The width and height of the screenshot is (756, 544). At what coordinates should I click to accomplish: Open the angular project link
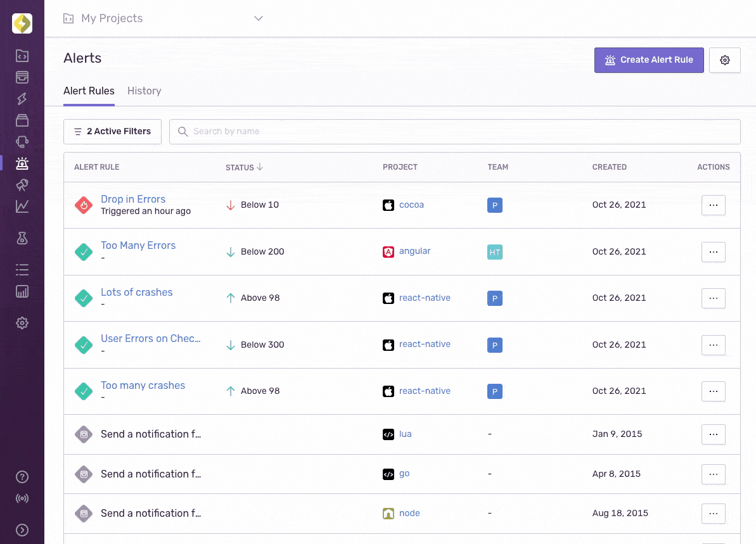pos(414,251)
